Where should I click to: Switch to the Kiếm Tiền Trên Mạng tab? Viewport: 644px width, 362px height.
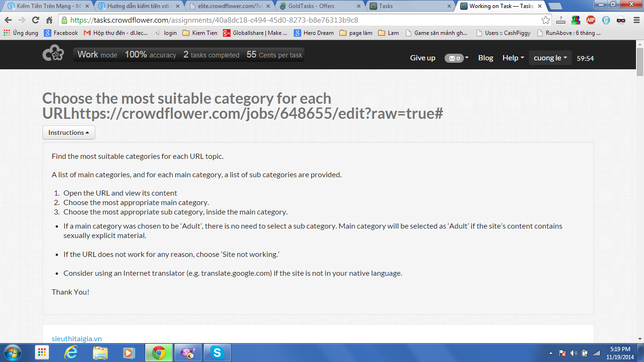(x=47, y=6)
